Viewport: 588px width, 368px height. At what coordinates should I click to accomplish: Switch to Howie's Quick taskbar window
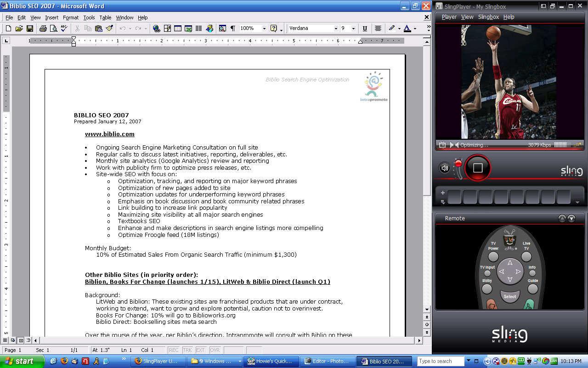click(x=272, y=361)
